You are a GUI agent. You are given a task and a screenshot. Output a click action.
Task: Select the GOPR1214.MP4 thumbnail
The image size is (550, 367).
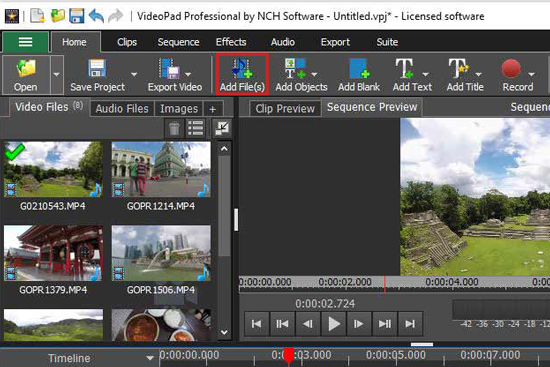coord(161,169)
